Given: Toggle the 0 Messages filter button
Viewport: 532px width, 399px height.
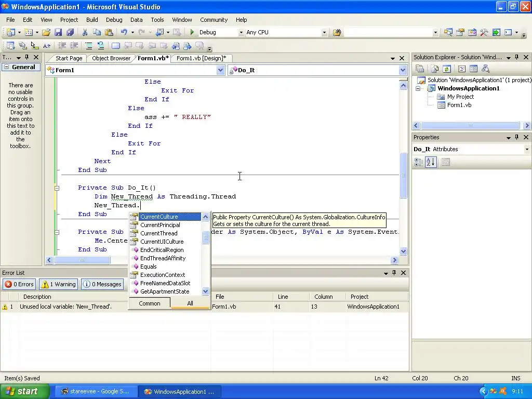Looking at the screenshot, I should [102, 284].
